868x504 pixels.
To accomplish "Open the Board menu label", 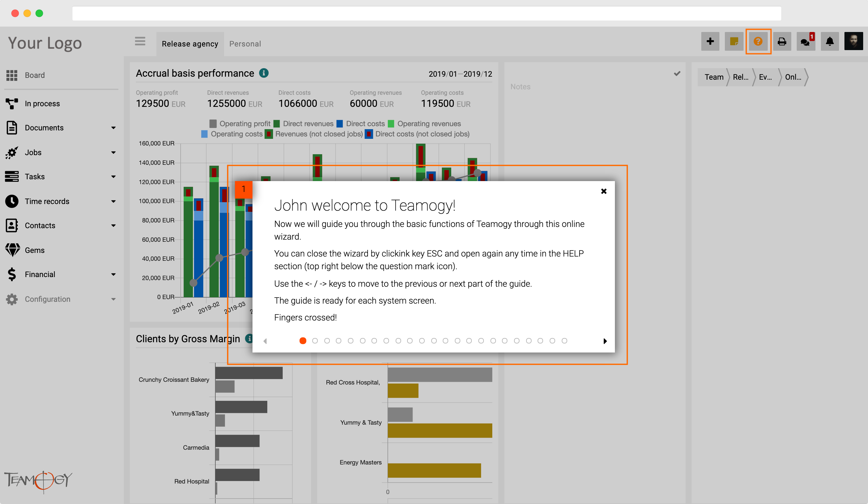I will tap(35, 75).
